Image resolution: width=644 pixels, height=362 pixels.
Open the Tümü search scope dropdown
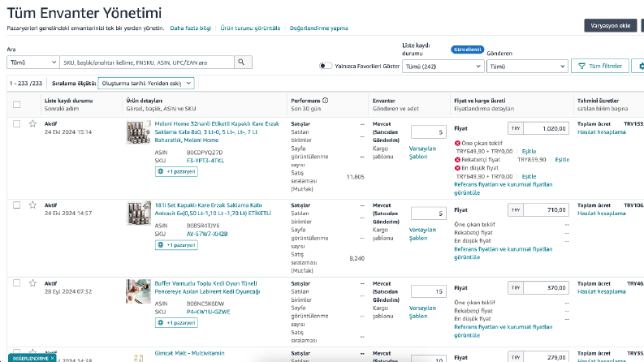32,62
